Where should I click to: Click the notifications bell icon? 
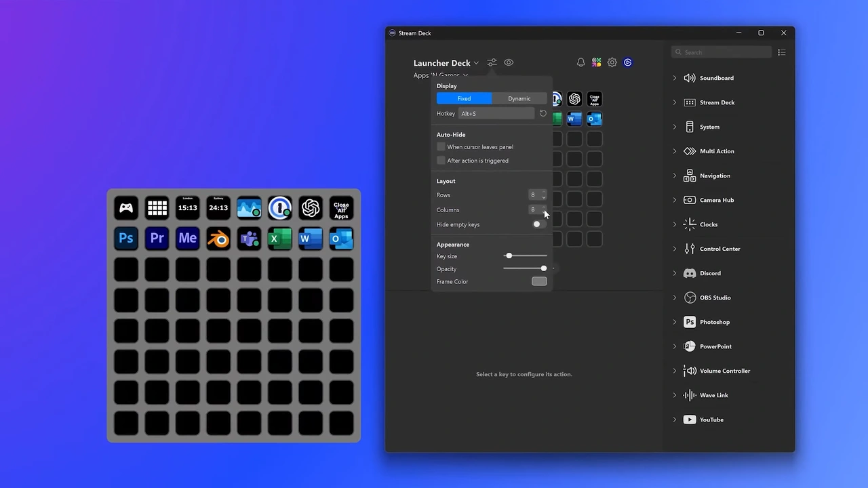[580, 62]
